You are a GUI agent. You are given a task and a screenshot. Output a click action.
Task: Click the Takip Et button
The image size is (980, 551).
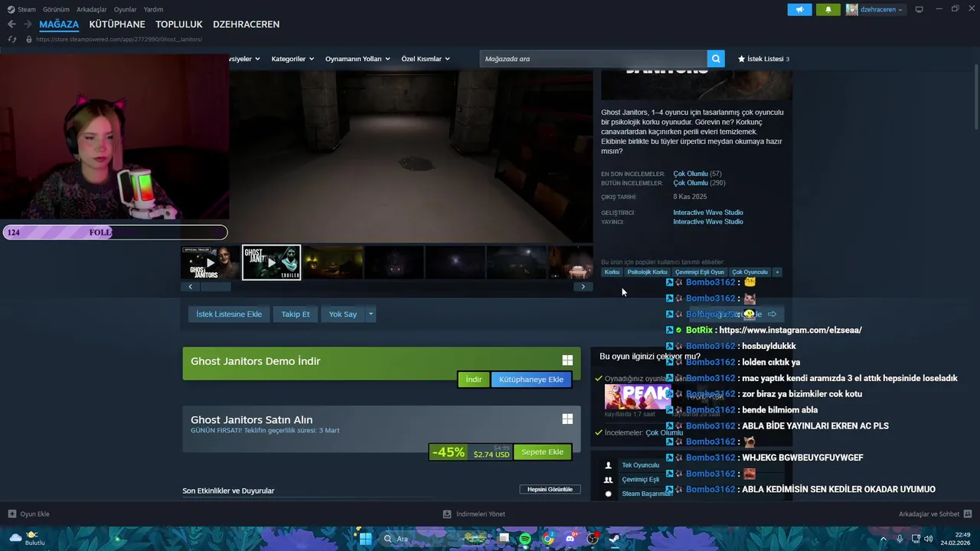[296, 314]
